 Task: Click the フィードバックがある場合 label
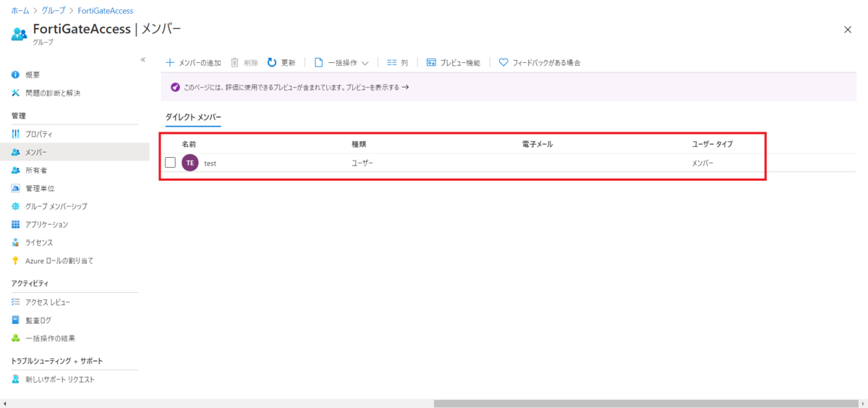(546, 63)
